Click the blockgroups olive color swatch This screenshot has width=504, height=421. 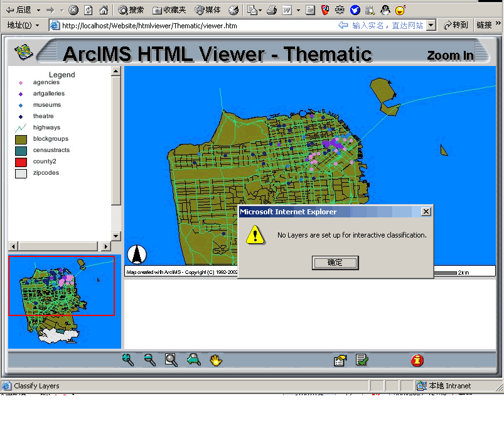point(21,139)
